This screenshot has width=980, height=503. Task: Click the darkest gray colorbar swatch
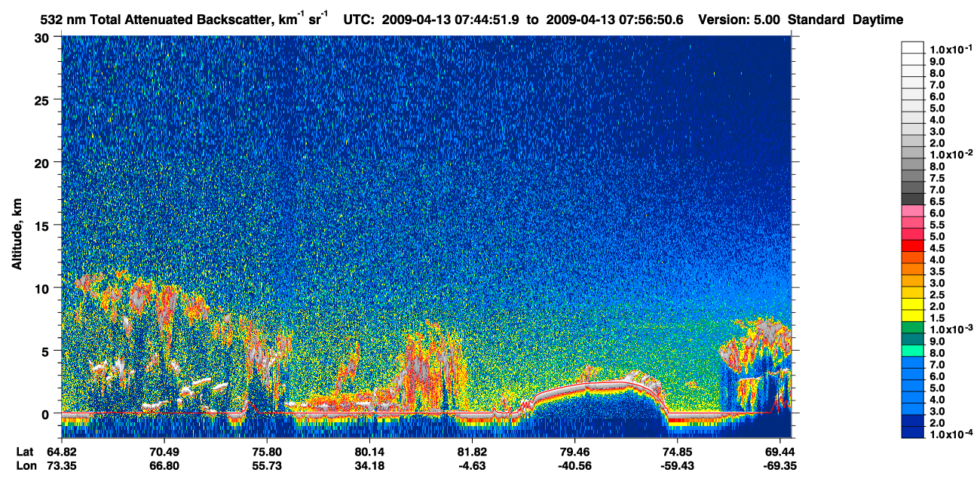click(x=912, y=201)
